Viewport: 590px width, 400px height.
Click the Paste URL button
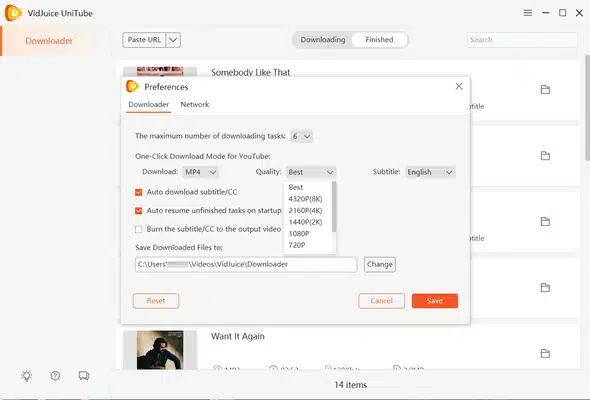click(144, 40)
